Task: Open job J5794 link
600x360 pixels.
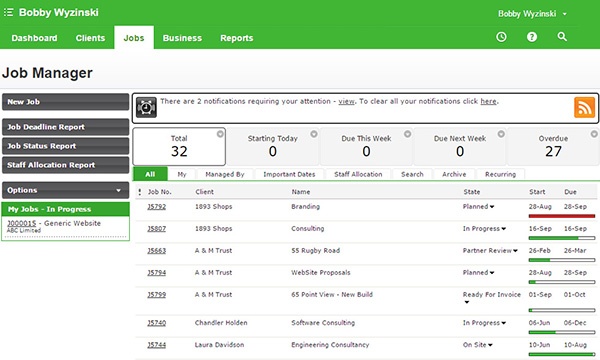Action: [157, 273]
